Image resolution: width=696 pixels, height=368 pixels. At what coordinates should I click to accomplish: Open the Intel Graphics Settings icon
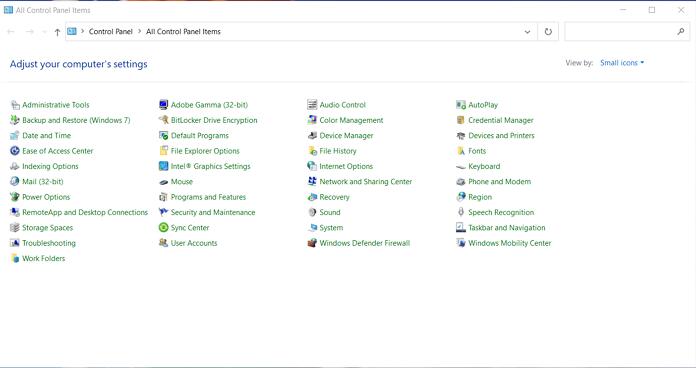pyautogui.click(x=163, y=166)
